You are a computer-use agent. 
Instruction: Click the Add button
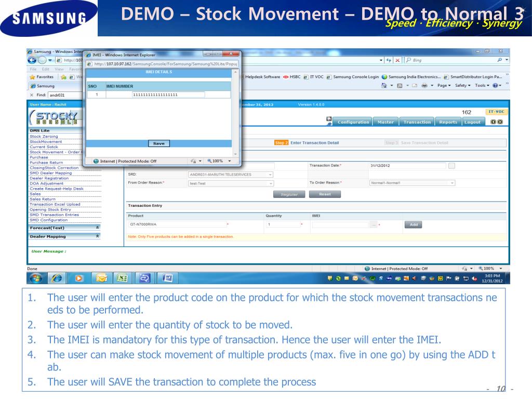tap(413, 224)
